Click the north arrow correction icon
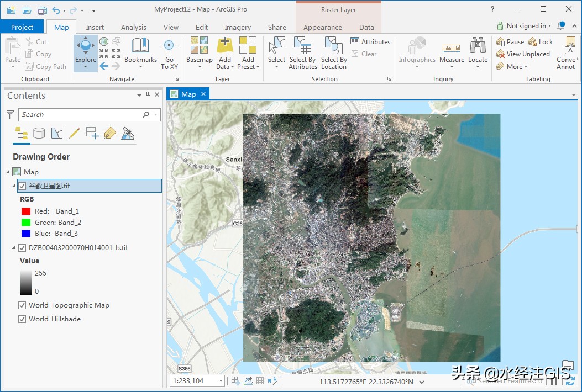This screenshot has height=392, width=582. tap(272, 380)
